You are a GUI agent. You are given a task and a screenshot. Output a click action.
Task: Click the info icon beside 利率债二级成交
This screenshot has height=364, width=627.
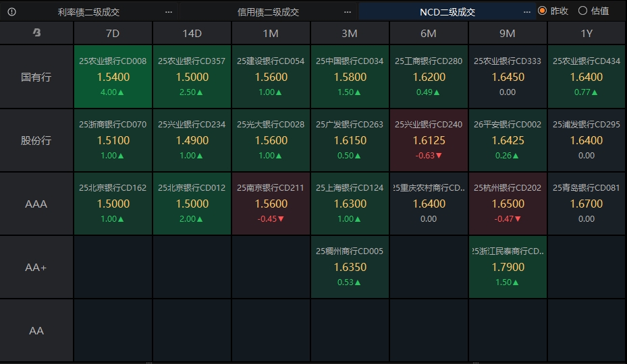point(11,12)
